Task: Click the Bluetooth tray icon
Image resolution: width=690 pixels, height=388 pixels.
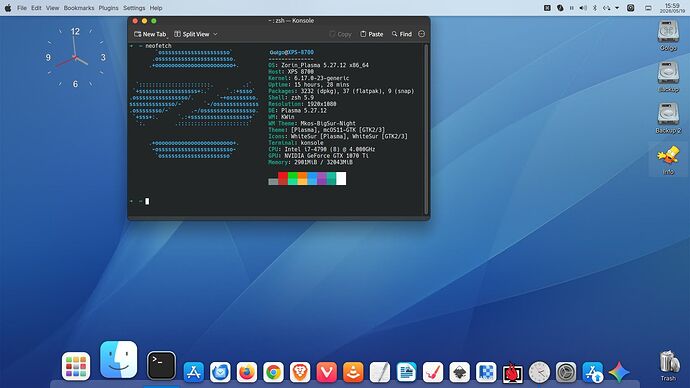Action: coord(595,8)
